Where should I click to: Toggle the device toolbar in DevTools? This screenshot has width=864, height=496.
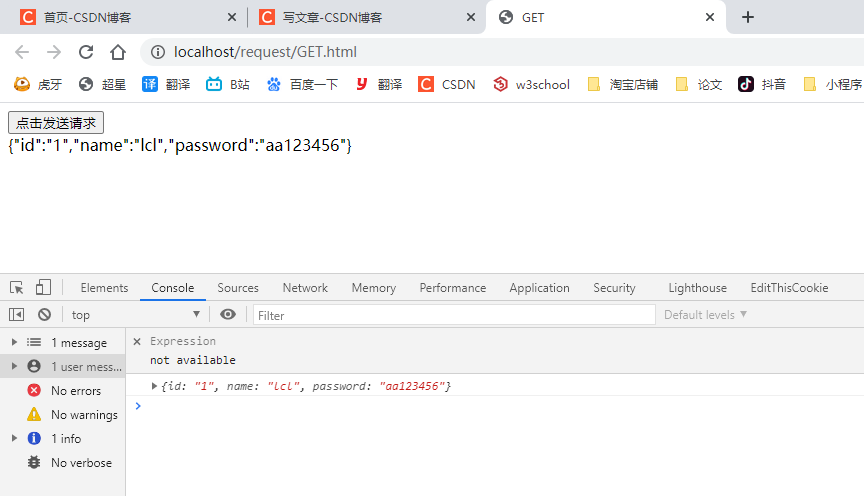[x=43, y=288]
